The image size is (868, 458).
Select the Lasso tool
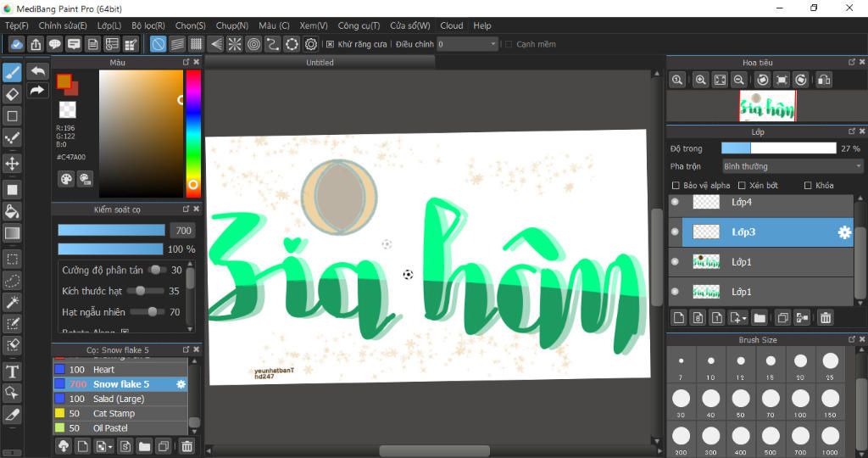pyautogui.click(x=12, y=281)
